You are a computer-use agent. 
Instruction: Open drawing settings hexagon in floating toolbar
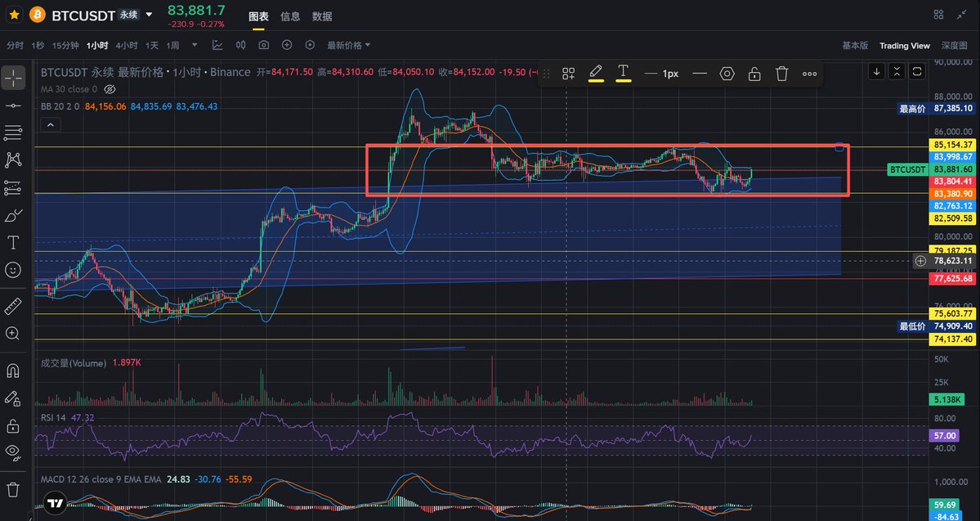pyautogui.click(x=727, y=74)
